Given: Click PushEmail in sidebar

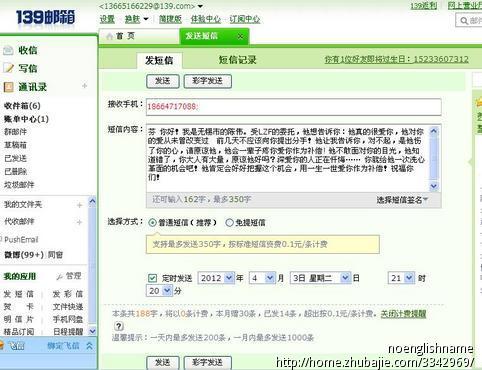Looking at the screenshot, I should (21, 239).
